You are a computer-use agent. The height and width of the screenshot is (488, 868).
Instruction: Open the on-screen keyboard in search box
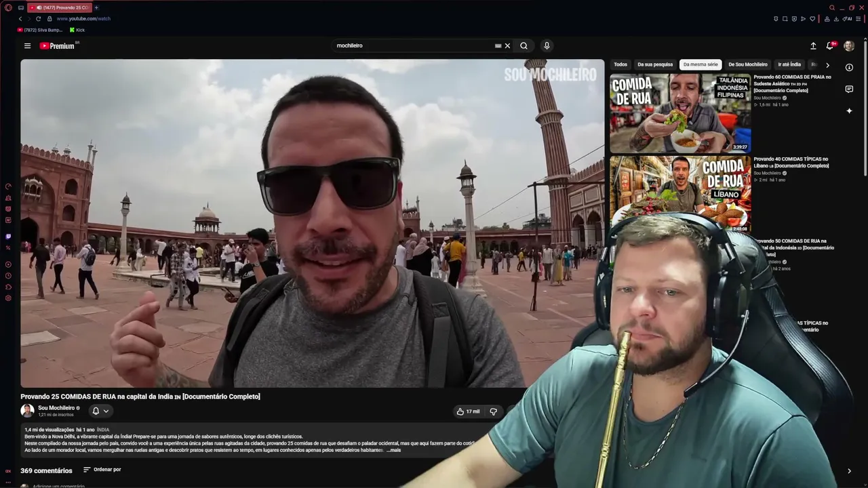point(498,46)
